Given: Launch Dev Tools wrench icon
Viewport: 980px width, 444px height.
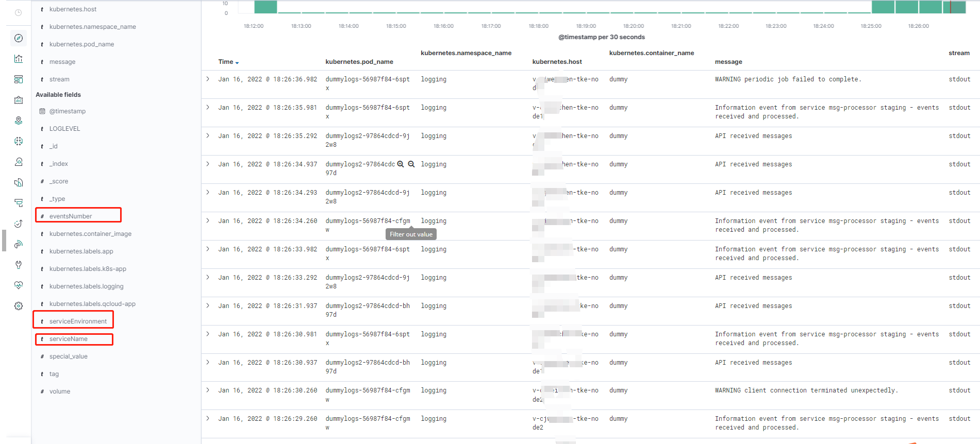Looking at the screenshot, I should click(19, 265).
